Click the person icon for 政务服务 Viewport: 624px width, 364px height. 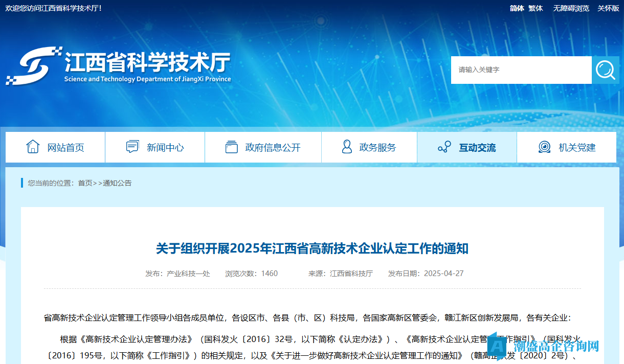coord(347,147)
